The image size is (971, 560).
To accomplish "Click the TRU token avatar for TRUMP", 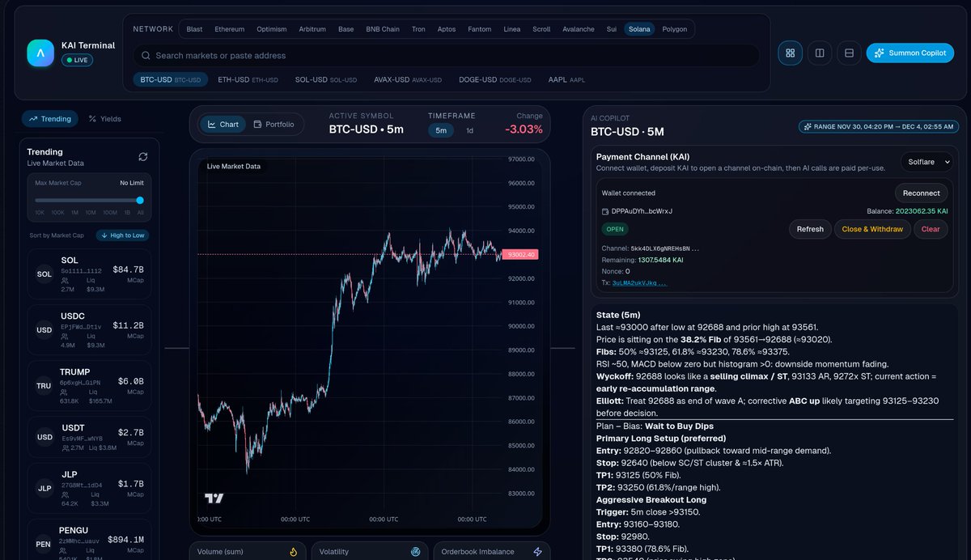I will pos(45,386).
